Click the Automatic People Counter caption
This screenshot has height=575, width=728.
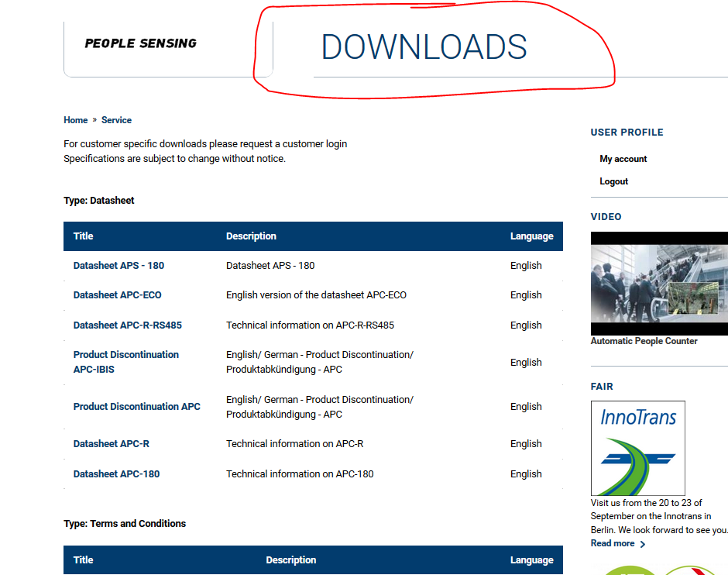(644, 341)
